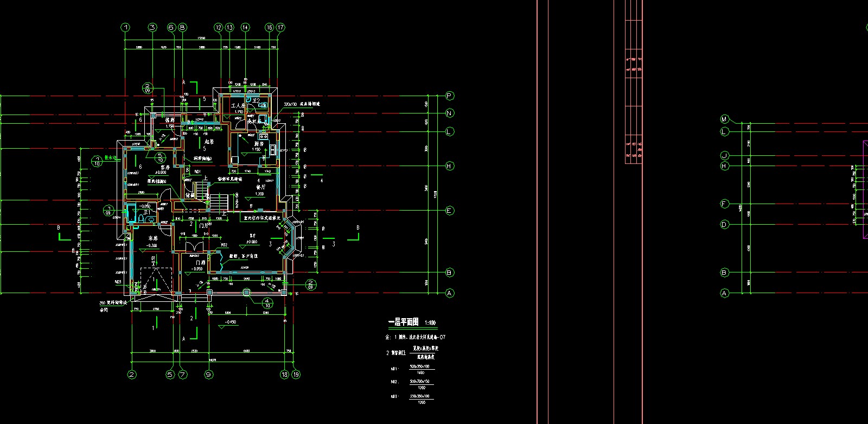Click section mark B left of the plan
The image size is (868, 424).
pyautogui.click(x=59, y=228)
